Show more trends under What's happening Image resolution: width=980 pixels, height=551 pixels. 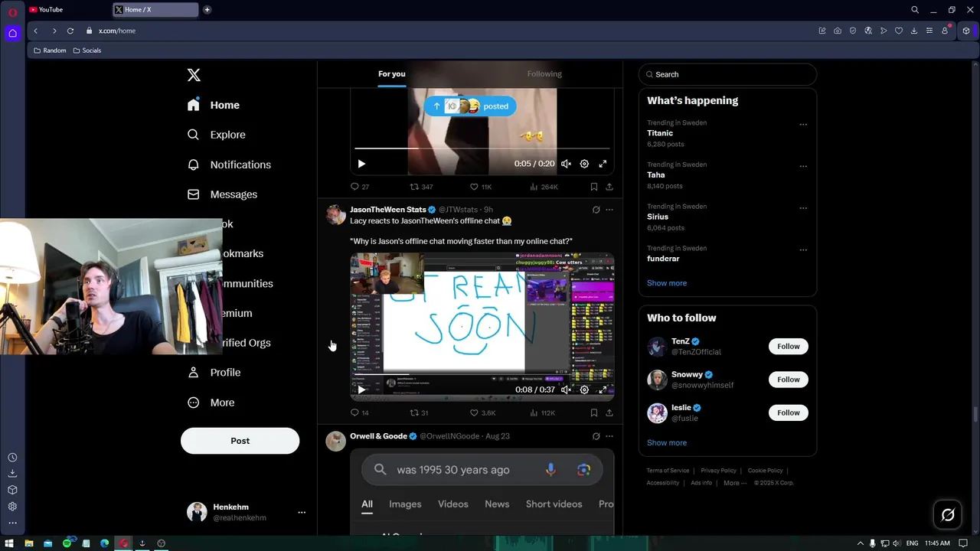pyautogui.click(x=667, y=283)
